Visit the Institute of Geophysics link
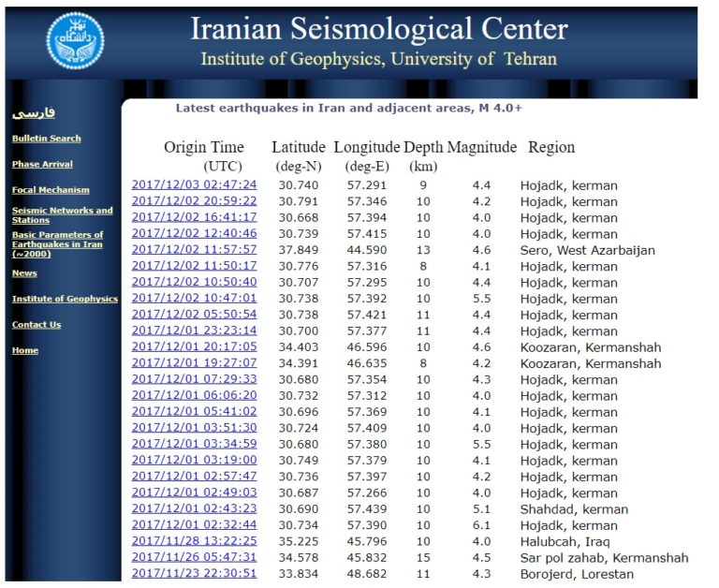 coord(65,299)
